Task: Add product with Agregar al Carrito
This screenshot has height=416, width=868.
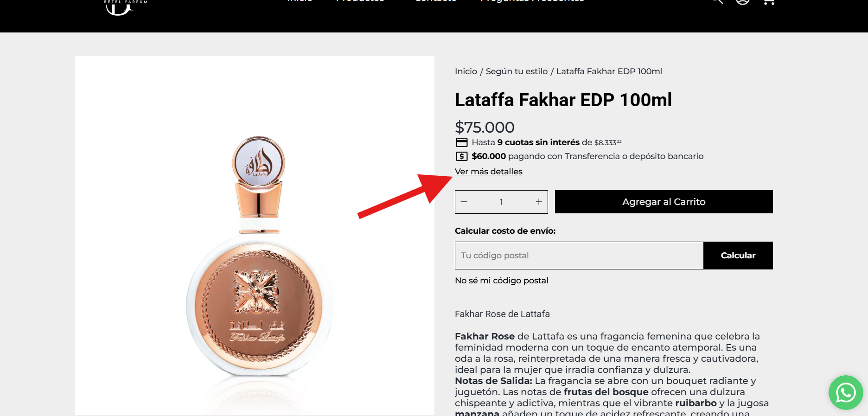Action: [664, 202]
